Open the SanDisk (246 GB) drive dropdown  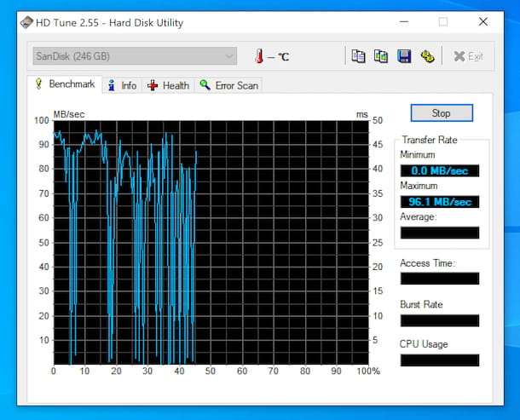134,56
